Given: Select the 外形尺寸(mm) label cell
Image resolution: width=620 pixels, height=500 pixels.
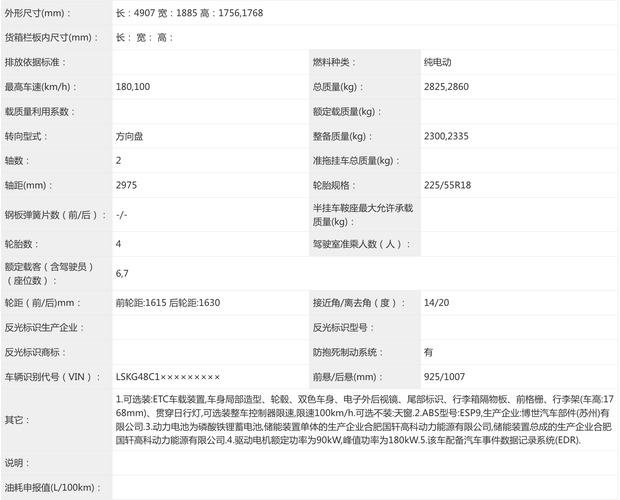Looking at the screenshot, I should 57,13.
